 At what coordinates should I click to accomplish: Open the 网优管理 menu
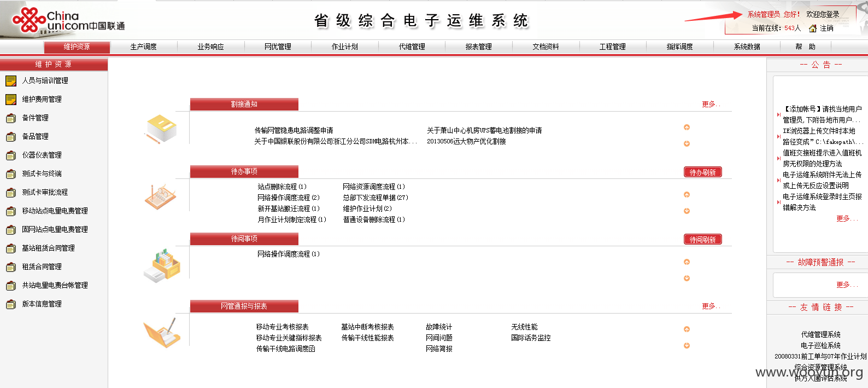[x=278, y=47]
